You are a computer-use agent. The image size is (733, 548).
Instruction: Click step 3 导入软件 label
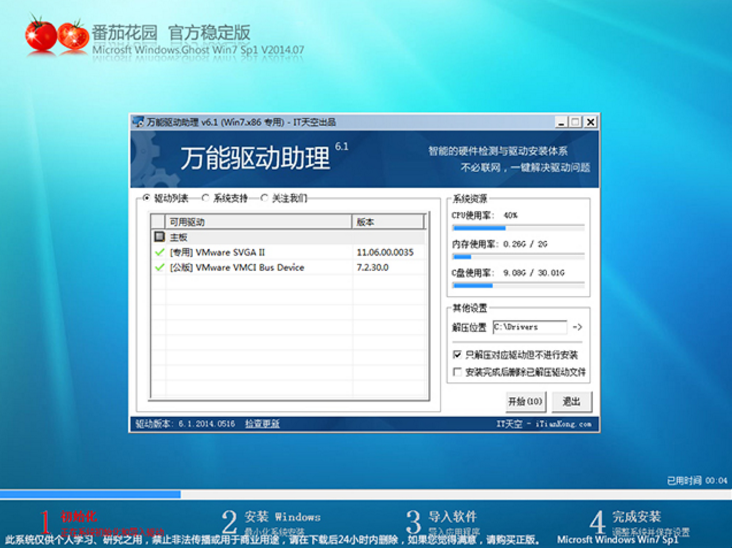point(453,516)
